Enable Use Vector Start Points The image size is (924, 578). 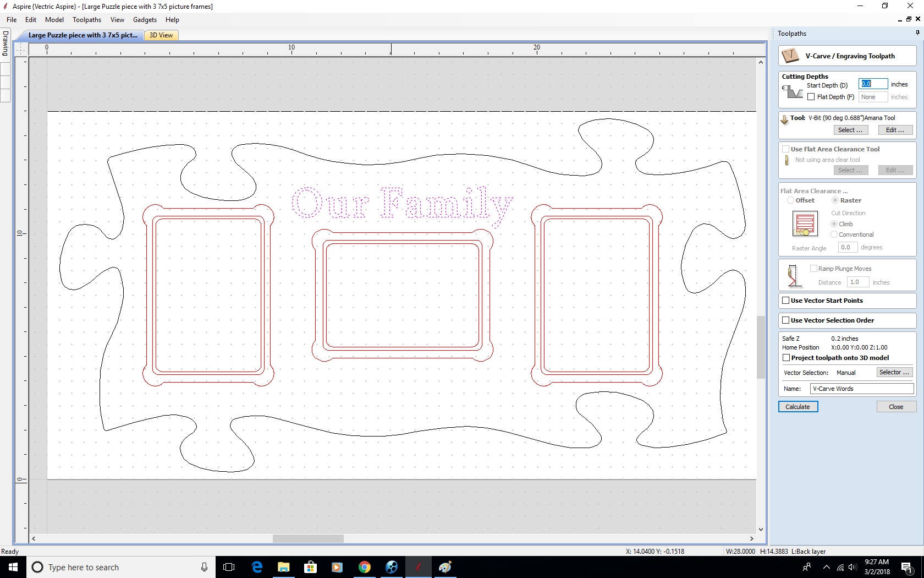pyautogui.click(x=786, y=301)
